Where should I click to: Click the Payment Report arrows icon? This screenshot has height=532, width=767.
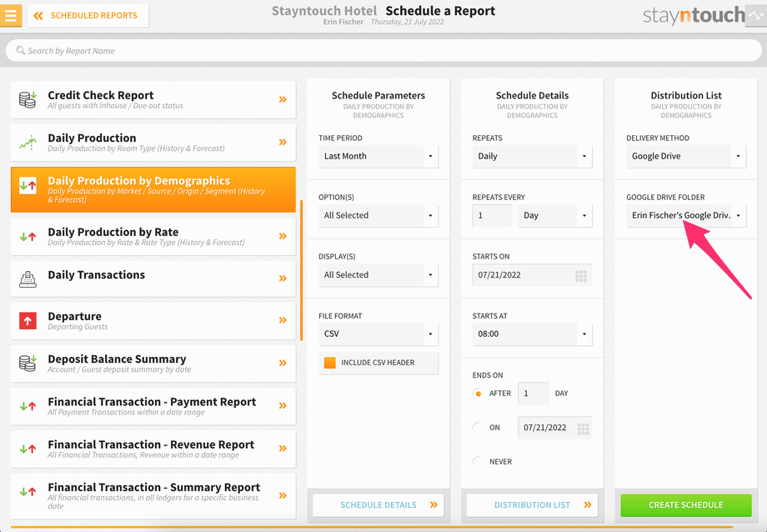pyautogui.click(x=28, y=406)
